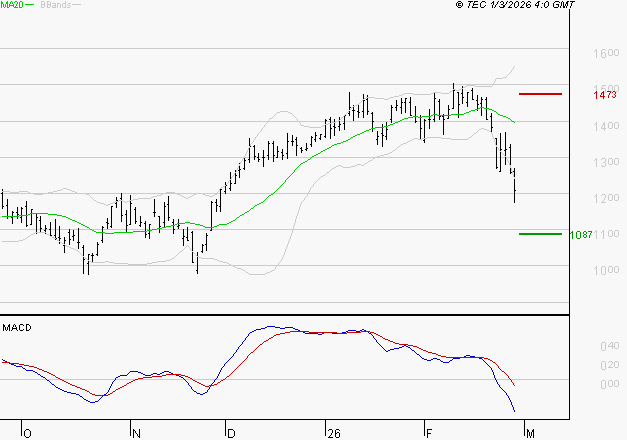Viewport: 627px width, 440px height.
Task: Click the O month label on time axis
Action: [27, 434]
